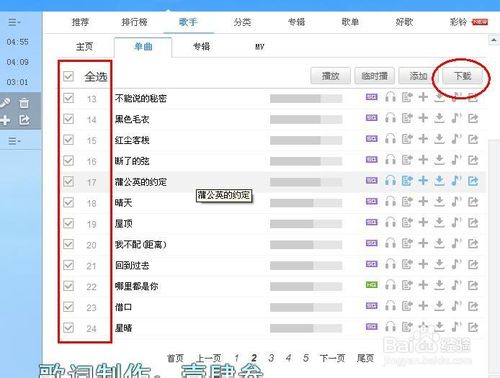The image size is (500, 378).
Task: Open the lower list menu dropdown in sidebar
Action: pos(14,141)
